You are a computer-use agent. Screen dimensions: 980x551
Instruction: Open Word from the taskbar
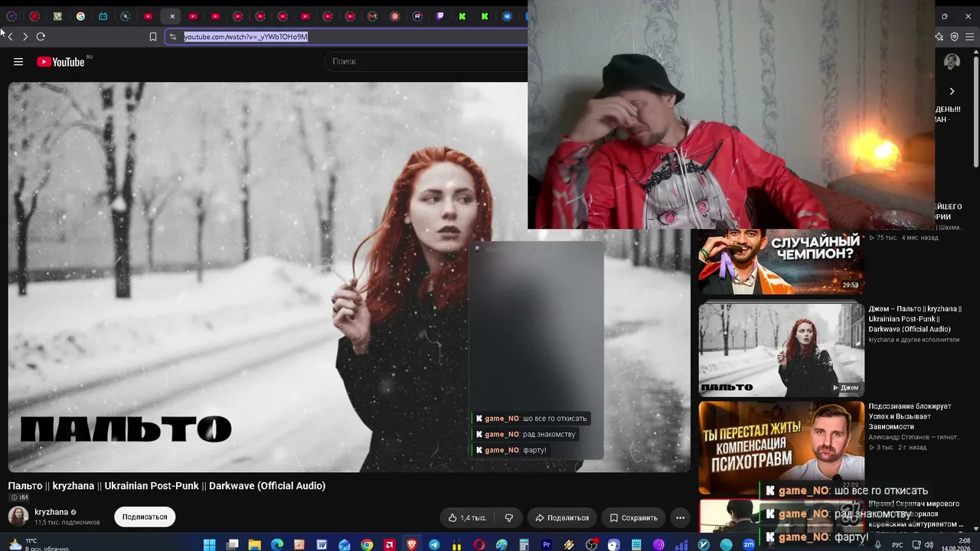tap(322, 545)
